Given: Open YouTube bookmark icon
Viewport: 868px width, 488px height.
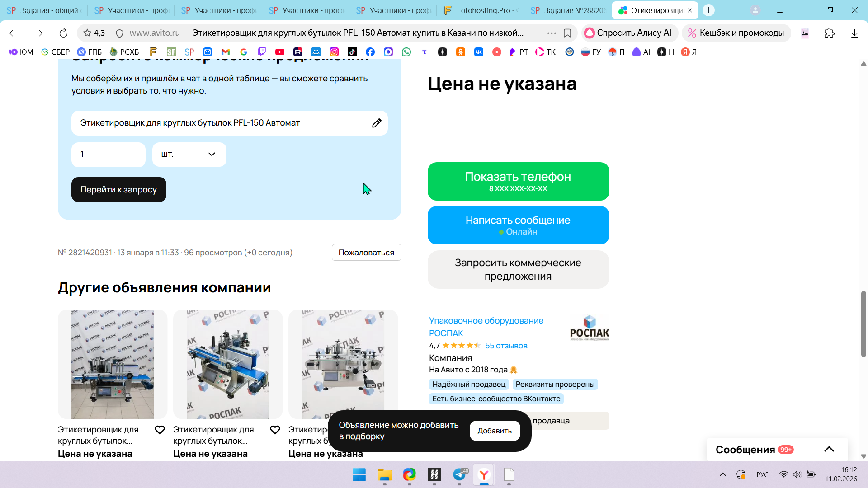Looking at the screenshot, I should (280, 52).
